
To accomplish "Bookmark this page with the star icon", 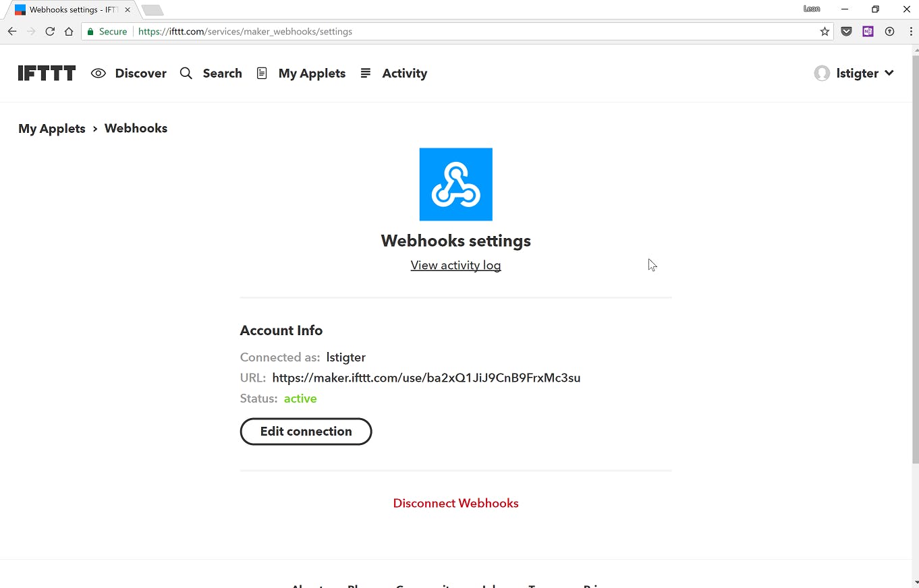I will coord(825,32).
